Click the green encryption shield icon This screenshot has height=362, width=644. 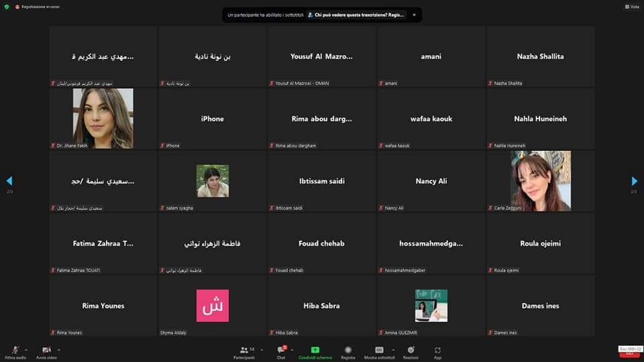tap(7, 6)
